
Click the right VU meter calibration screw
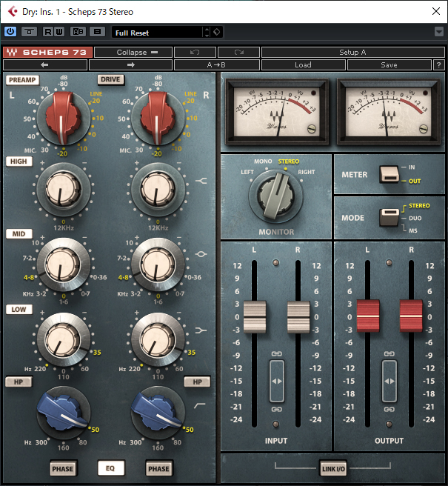click(x=424, y=129)
